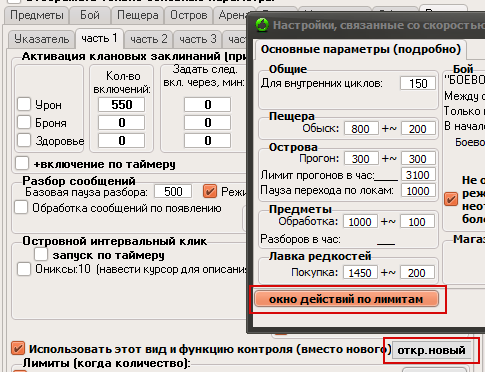Uncheck Использовать этот вид и функцию контроля
Image resolution: width=485 pixels, height=372 pixels.
18,348
